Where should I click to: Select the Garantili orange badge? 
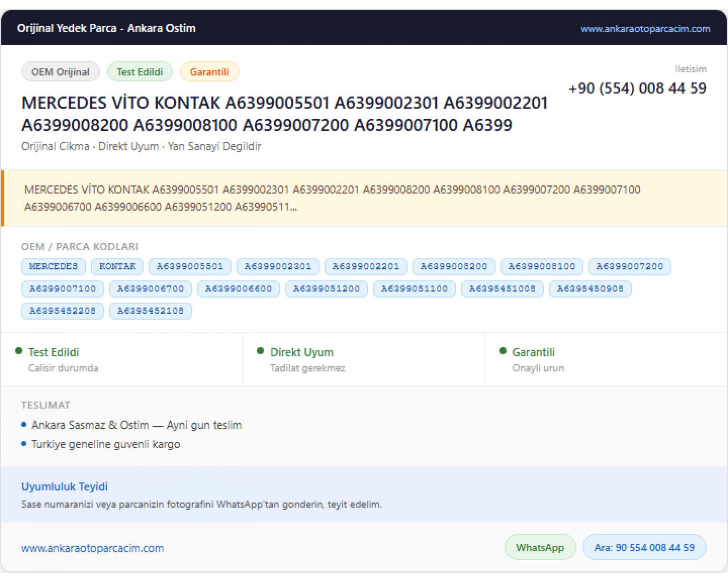click(210, 72)
